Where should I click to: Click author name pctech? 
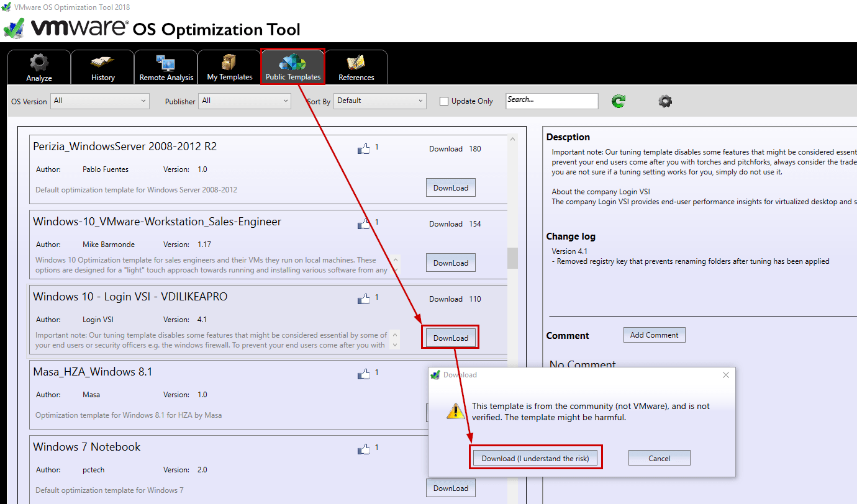94,469
